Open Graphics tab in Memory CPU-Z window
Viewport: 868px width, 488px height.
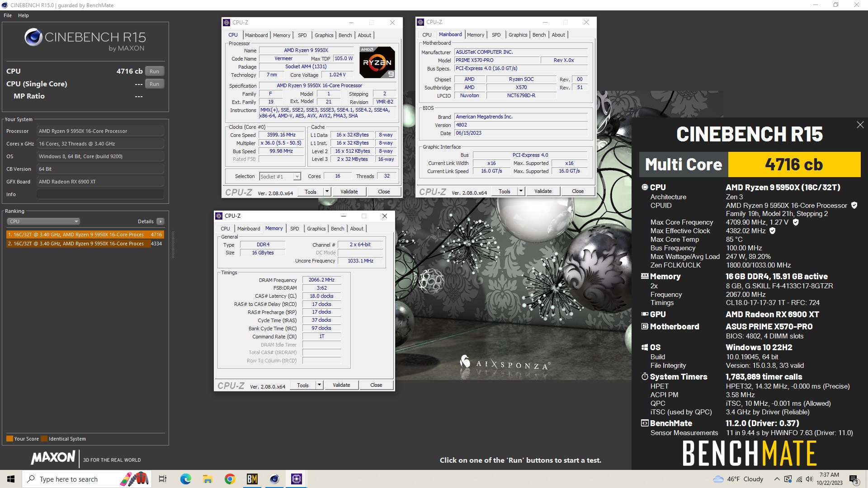[x=316, y=229]
